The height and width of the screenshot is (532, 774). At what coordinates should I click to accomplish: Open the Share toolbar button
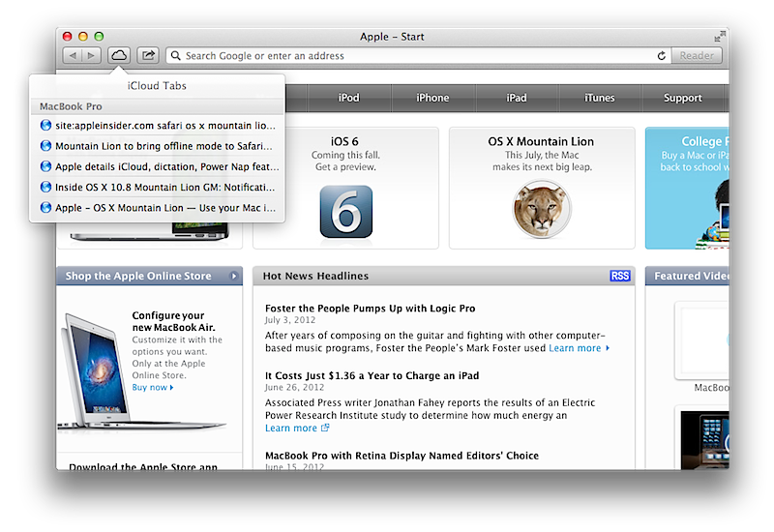(148, 55)
